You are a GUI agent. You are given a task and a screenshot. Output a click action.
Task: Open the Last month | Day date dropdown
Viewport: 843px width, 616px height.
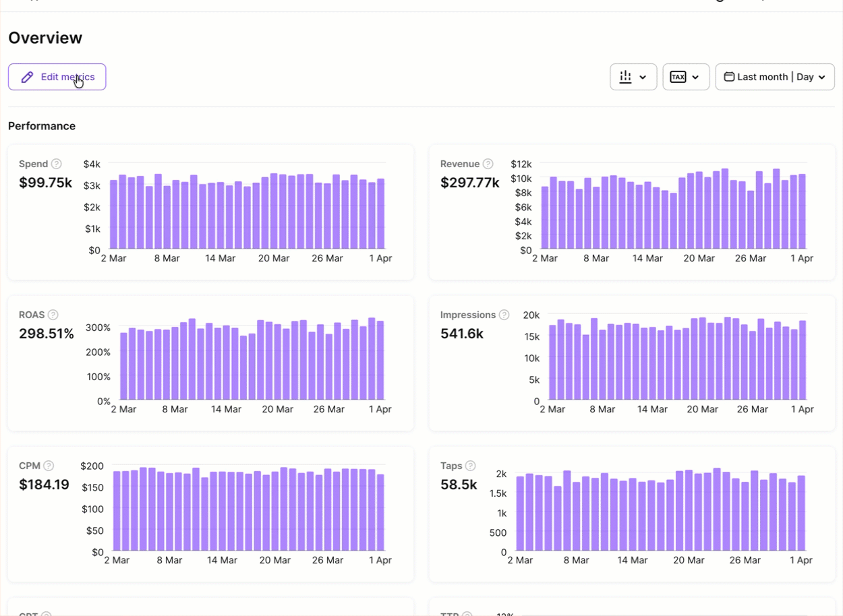click(x=774, y=77)
